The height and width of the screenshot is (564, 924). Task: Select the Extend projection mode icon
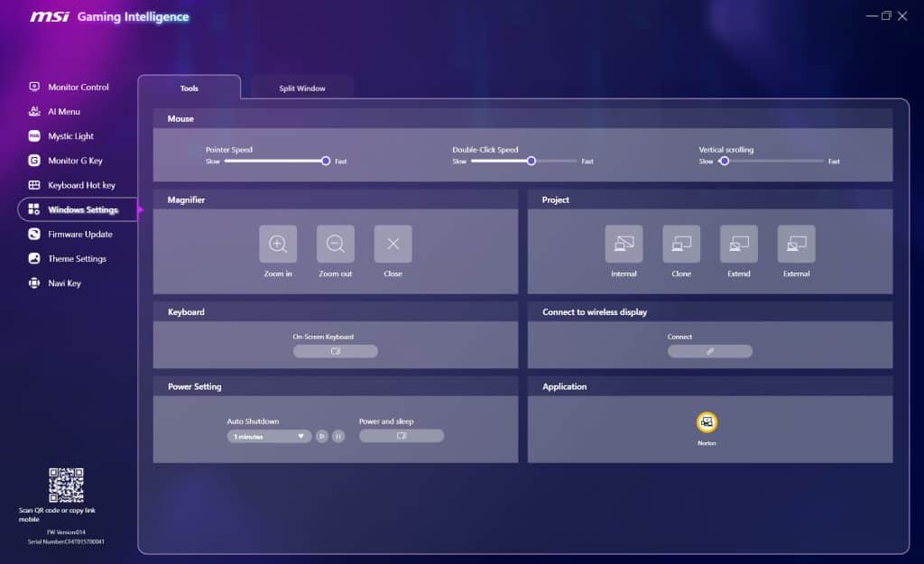[739, 244]
